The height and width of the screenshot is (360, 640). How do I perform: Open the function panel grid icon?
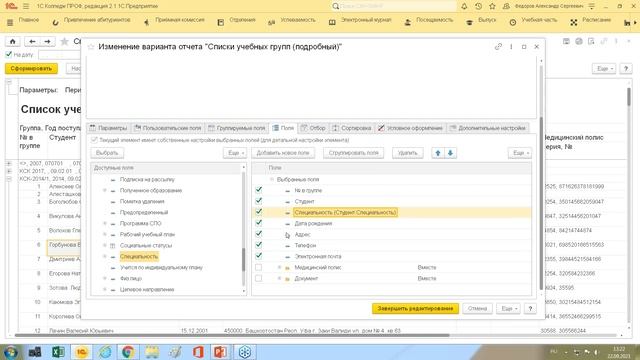(x=10, y=23)
